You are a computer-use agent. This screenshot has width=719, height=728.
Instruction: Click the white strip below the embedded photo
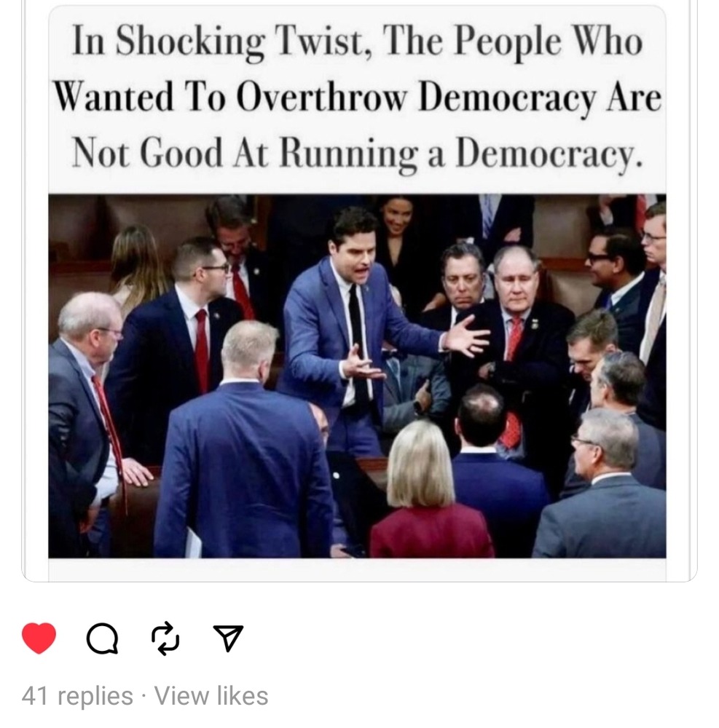coord(357,569)
